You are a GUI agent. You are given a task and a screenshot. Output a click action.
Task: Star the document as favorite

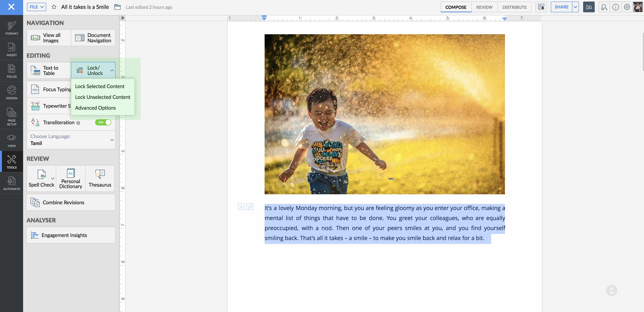[x=54, y=7]
